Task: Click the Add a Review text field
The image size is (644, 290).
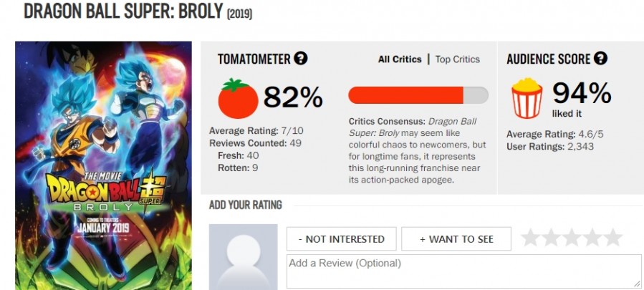Action: click(463, 271)
